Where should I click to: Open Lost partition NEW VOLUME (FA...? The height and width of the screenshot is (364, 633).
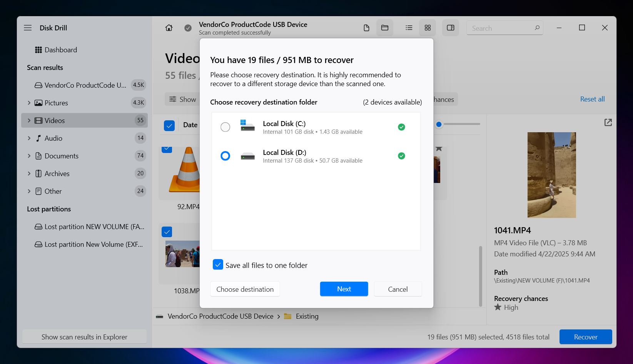[x=85, y=226]
